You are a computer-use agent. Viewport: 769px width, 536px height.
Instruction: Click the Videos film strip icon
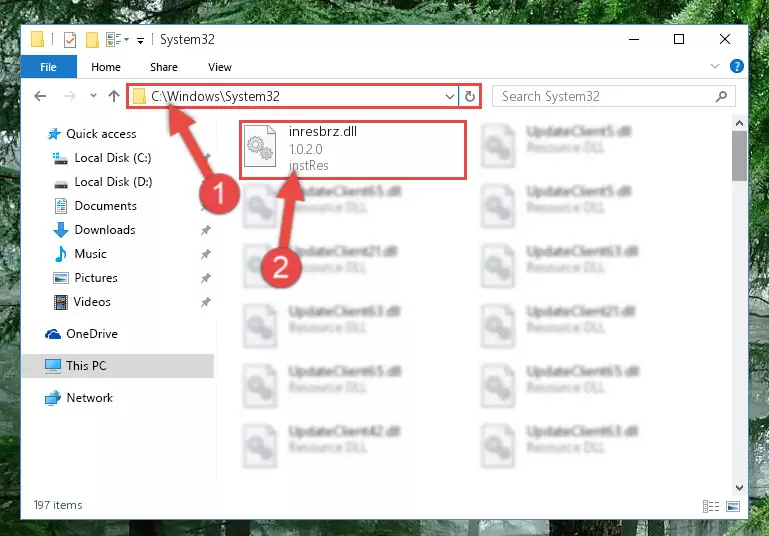[x=61, y=302]
